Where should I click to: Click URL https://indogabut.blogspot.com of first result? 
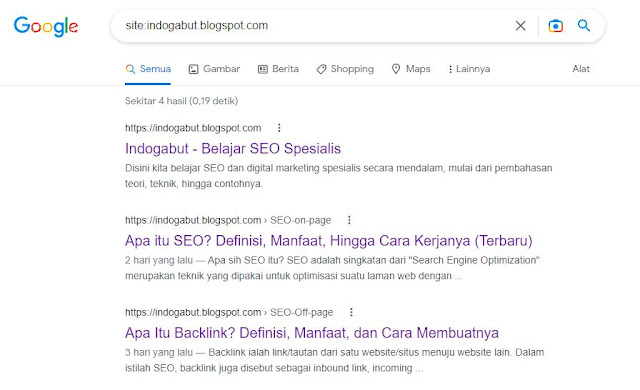tap(193, 128)
